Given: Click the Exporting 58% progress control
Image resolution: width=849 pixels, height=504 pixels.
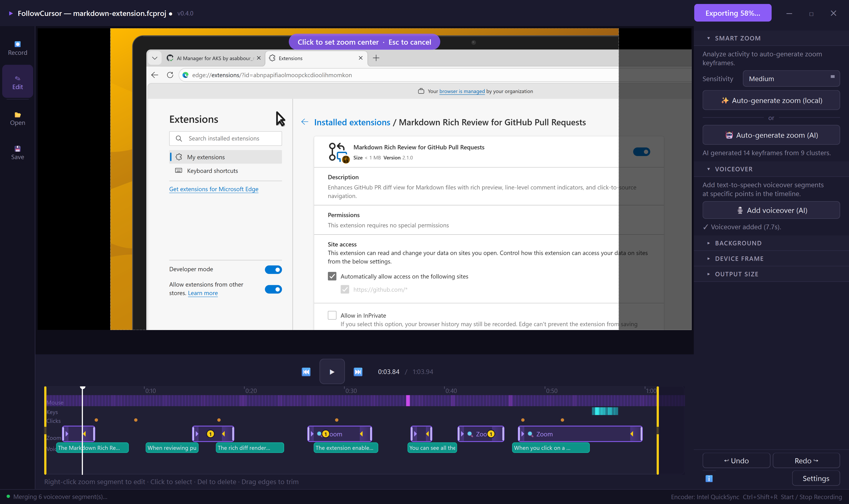Looking at the screenshot, I should point(732,13).
